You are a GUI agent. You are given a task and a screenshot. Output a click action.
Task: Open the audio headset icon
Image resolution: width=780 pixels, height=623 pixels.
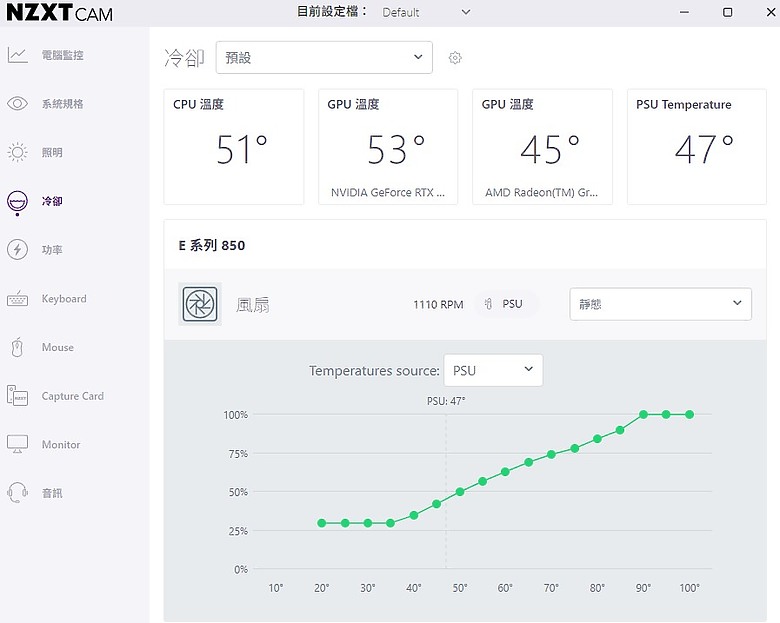(17, 493)
